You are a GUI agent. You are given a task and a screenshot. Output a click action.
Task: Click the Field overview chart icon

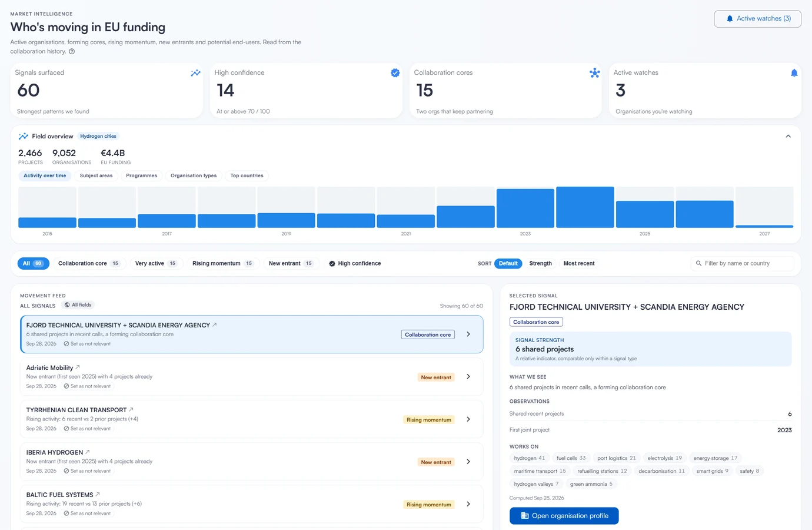24,136
